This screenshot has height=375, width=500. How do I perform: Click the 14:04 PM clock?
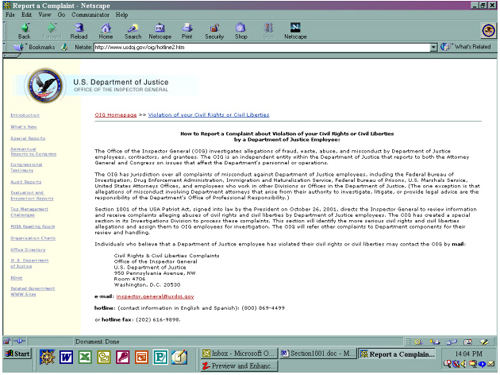(x=469, y=354)
